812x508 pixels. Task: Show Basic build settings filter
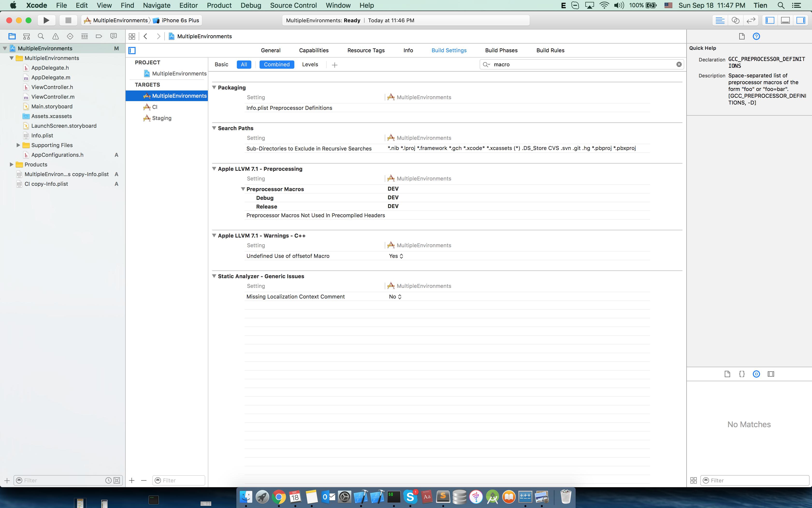click(x=221, y=65)
